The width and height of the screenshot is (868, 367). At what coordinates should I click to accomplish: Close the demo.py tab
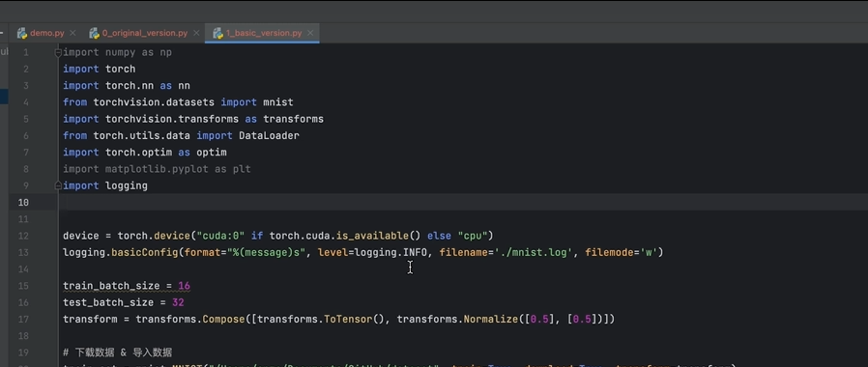(72, 33)
